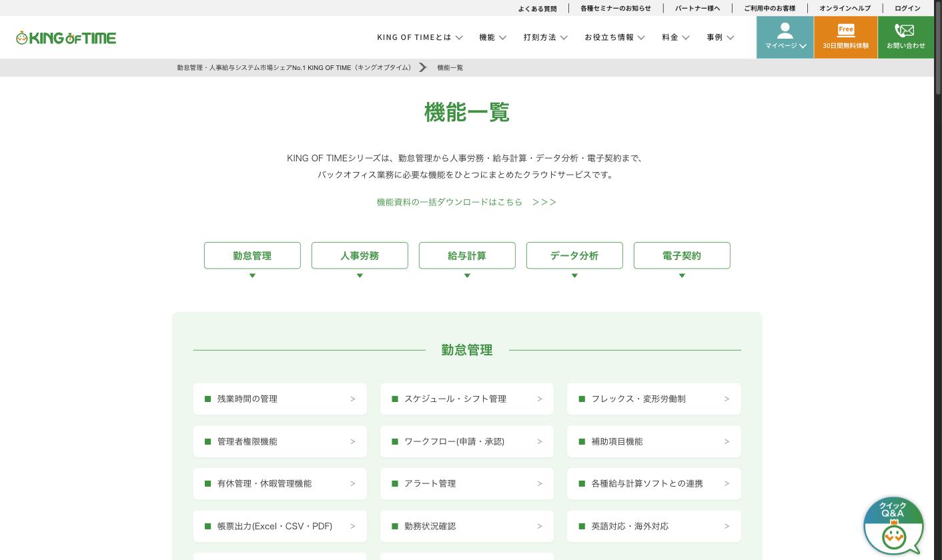Image resolution: width=942 pixels, height=560 pixels.
Task: Jump to the 給与計算 section button
Action: pyautogui.click(x=467, y=255)
